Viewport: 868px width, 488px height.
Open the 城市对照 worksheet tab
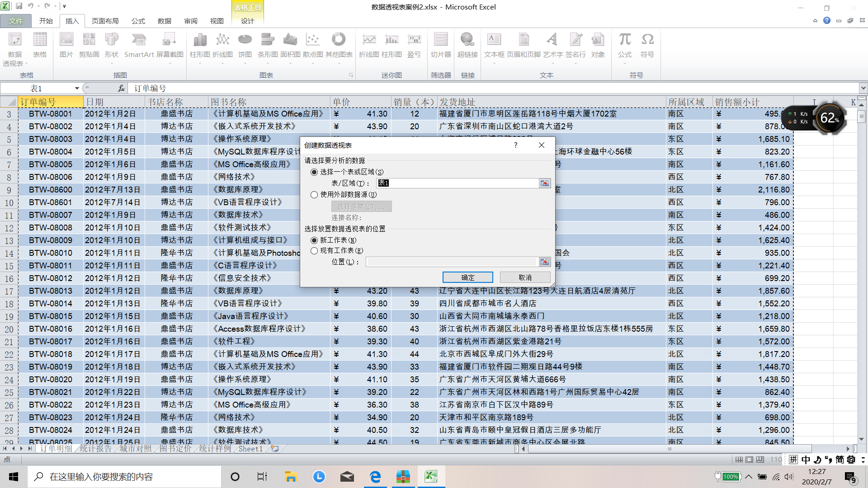pyautogui.click(x=135, y=449)
